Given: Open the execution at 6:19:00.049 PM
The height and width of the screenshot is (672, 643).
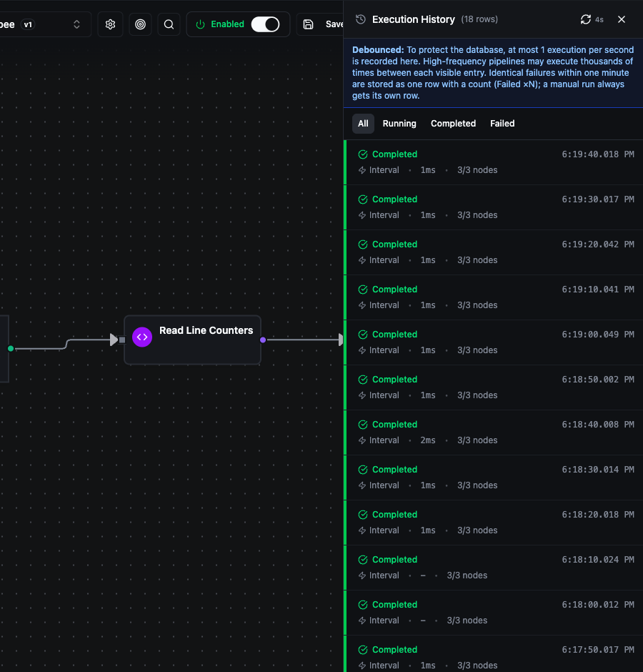Looking at the screenshot, I should coord(494,342).
